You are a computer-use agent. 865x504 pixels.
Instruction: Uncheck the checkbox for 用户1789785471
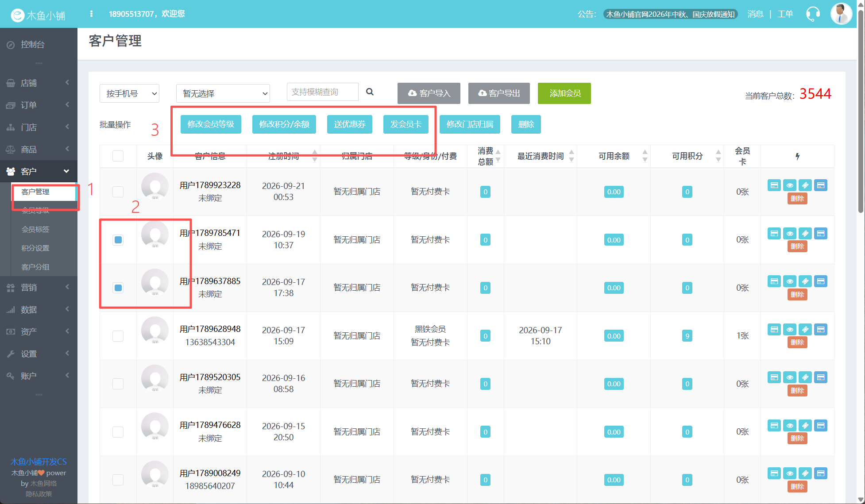click(118, 240)
